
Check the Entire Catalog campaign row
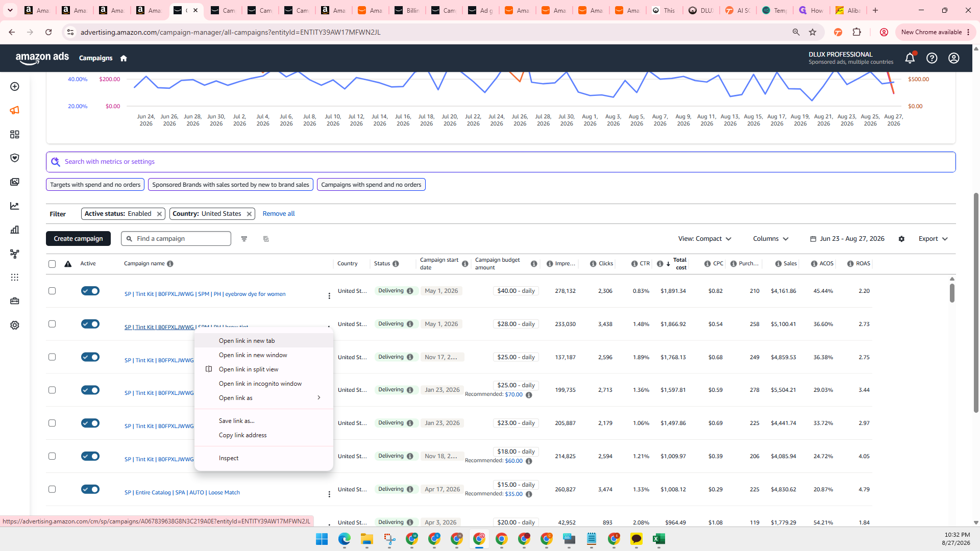click(52, 489)
